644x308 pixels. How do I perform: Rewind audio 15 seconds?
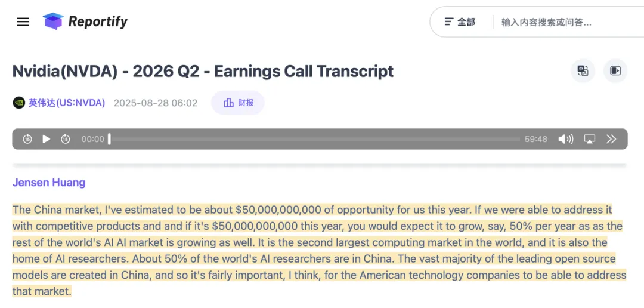(x=27, y=139)
